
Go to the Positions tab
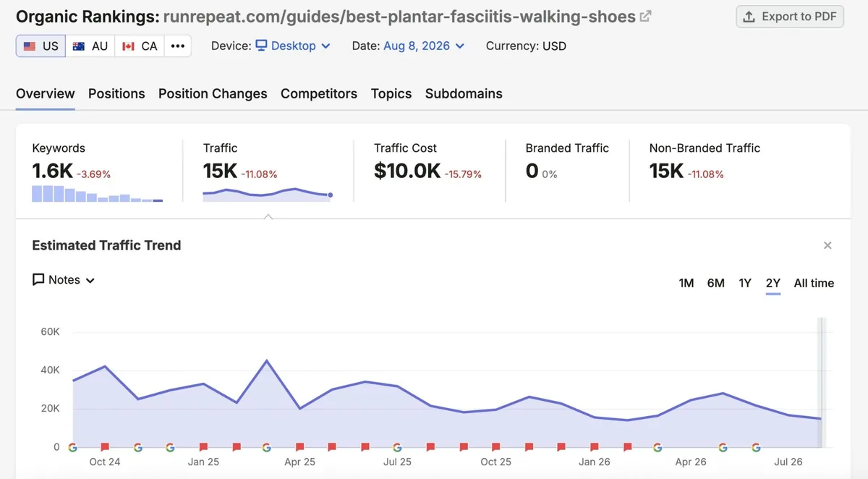point(116,93)
